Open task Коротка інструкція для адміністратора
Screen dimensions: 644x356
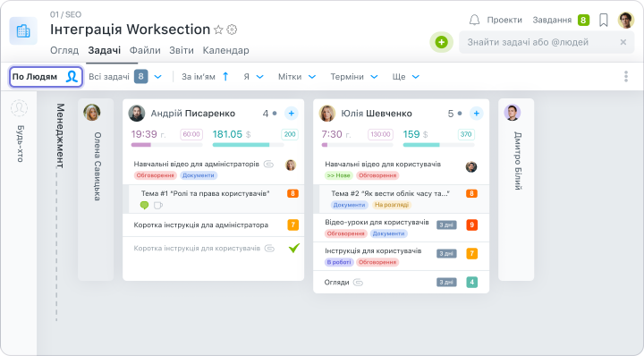click(201, 225)
